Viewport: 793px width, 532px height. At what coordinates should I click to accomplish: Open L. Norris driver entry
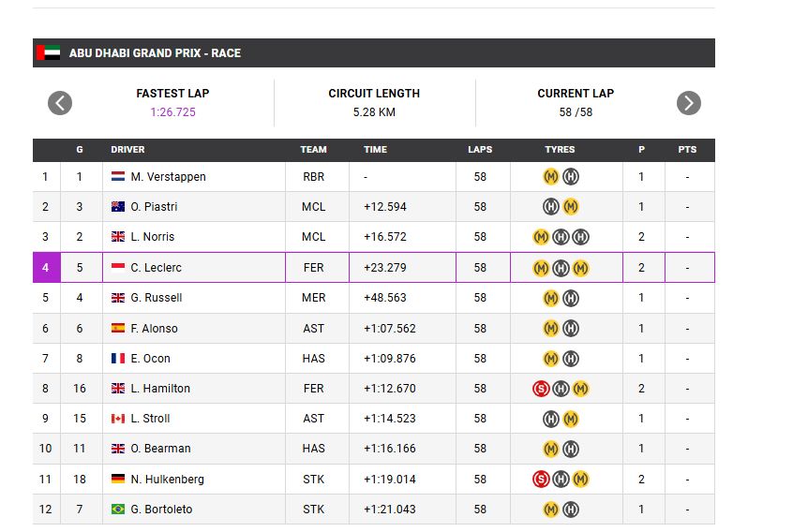tap(153, 237)
